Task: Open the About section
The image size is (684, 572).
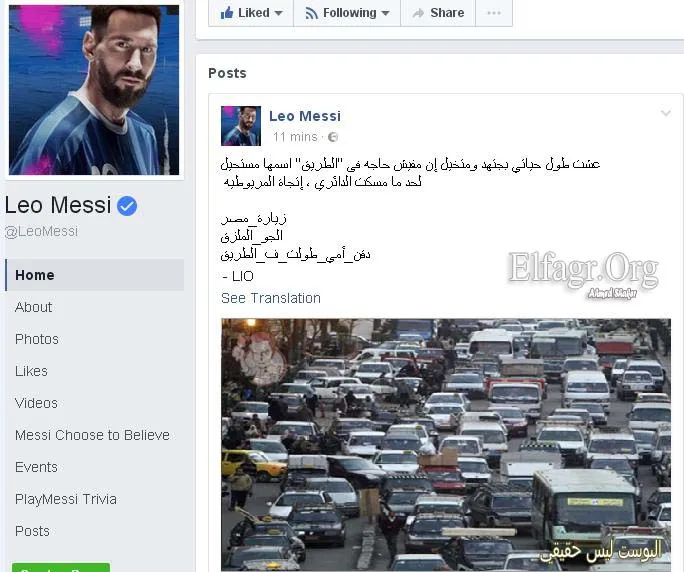Action: point(34,307)
